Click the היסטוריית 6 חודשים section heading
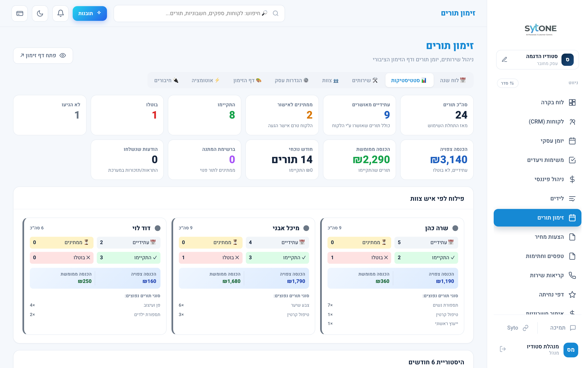 tap(436, 362)
